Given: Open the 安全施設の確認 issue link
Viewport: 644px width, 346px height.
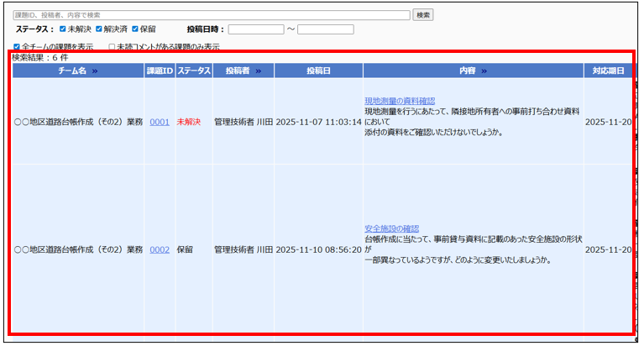Looking at the screenshot, I should [391, 228].
